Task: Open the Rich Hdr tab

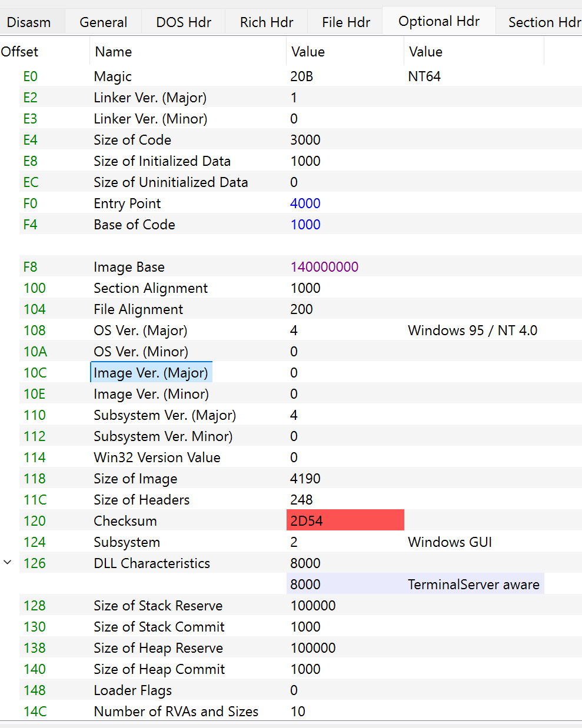Action: click(x=267, y=22)
